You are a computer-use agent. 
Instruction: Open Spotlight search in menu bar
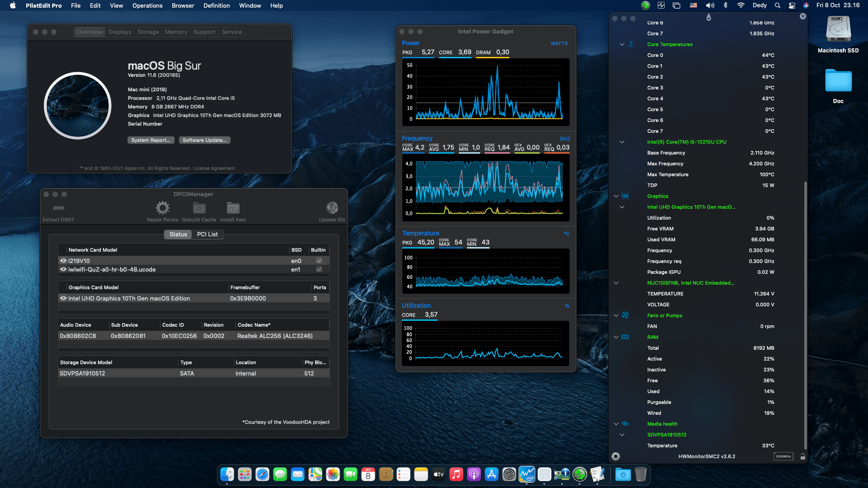[x=778, y=5]
